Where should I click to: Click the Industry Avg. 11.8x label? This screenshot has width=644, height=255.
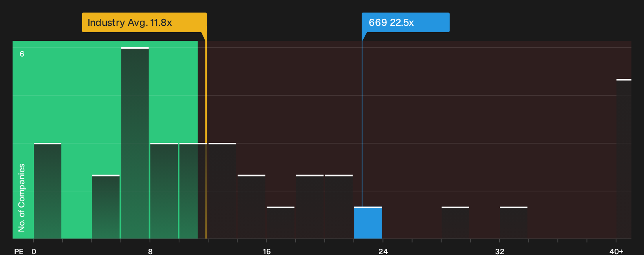[144, 22]
